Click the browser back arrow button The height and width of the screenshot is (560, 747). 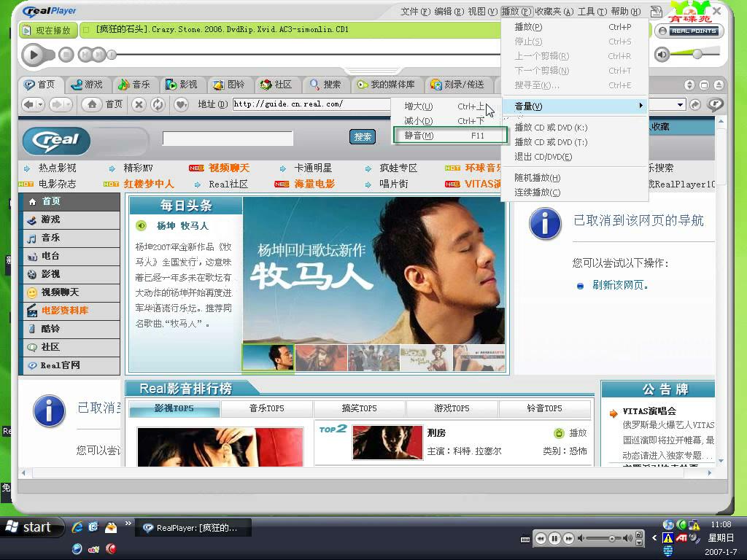[28, 104]
